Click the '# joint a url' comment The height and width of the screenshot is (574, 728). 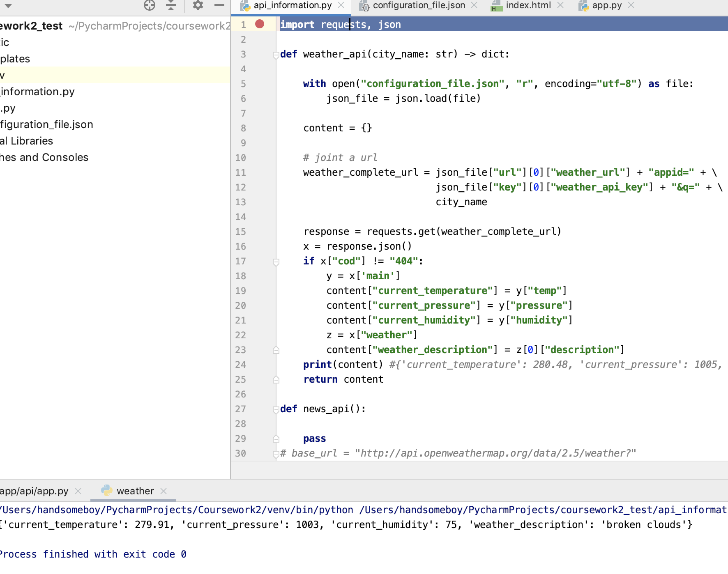coord(340,158)
